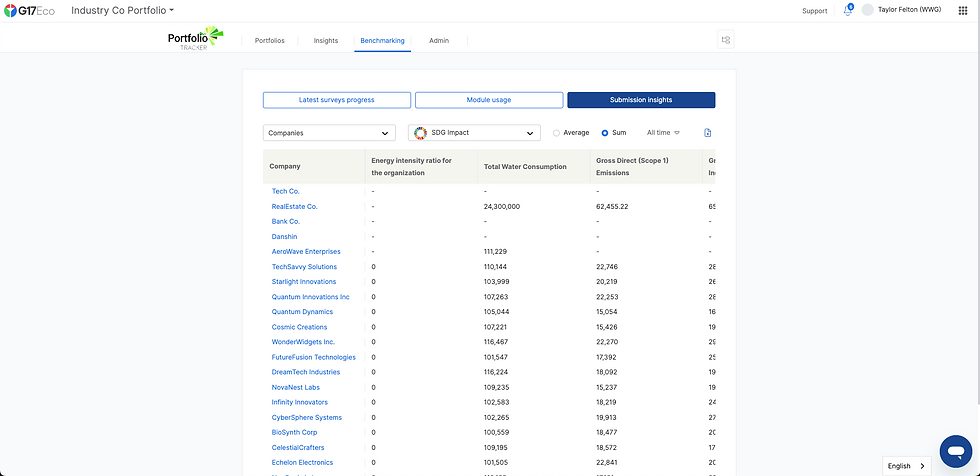Open the notifications bell

coord(848,10)
